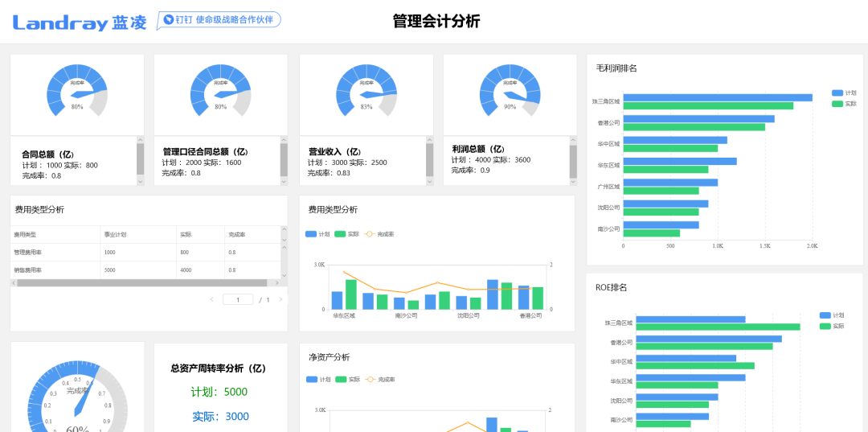Click right arrow of table horizontal scrollbar
This screenshot has height=432, width=868.
[x=277, y=283]
